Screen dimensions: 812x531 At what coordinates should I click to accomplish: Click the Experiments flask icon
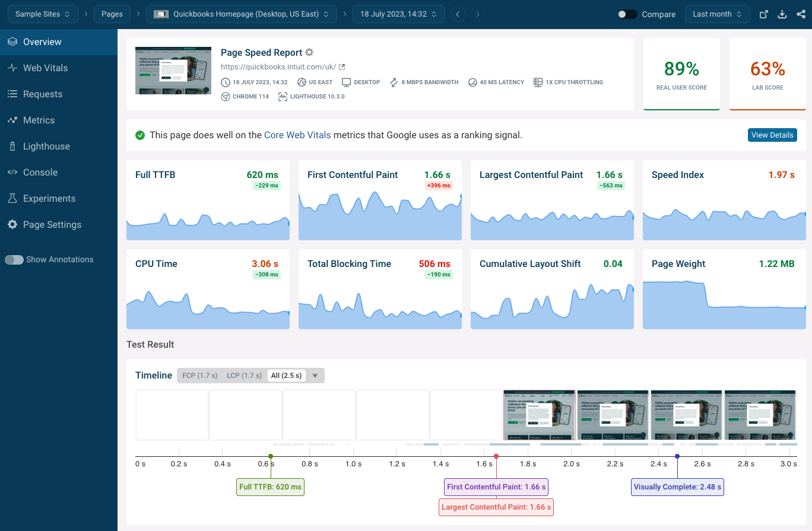click(12, 199)
